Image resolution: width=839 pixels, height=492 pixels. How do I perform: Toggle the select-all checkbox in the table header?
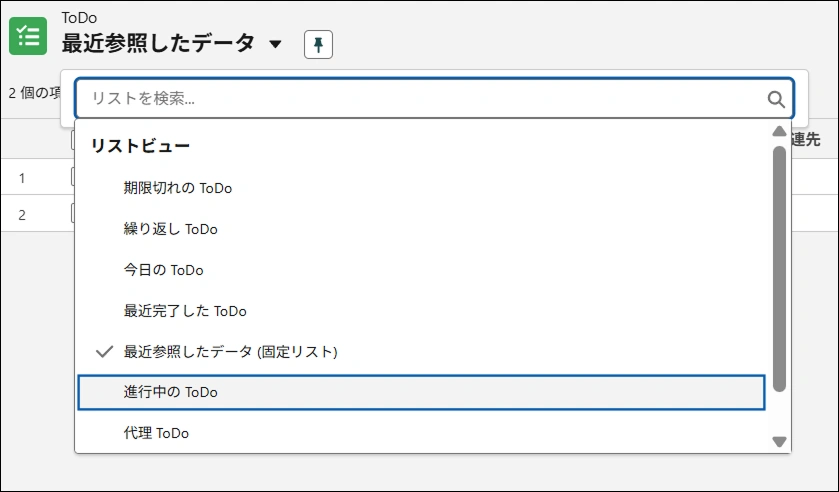(x=72, y=140)
